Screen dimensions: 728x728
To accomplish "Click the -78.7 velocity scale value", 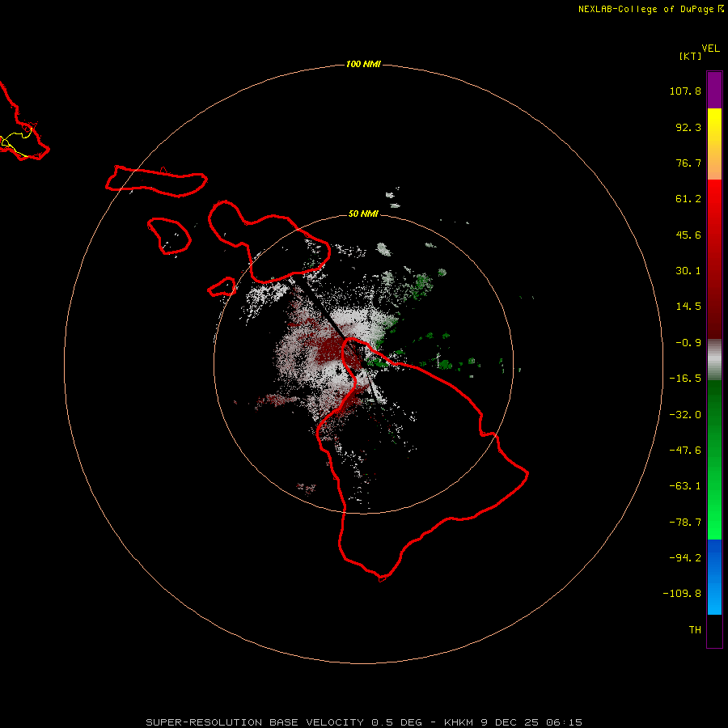I will tap(685, 523).
